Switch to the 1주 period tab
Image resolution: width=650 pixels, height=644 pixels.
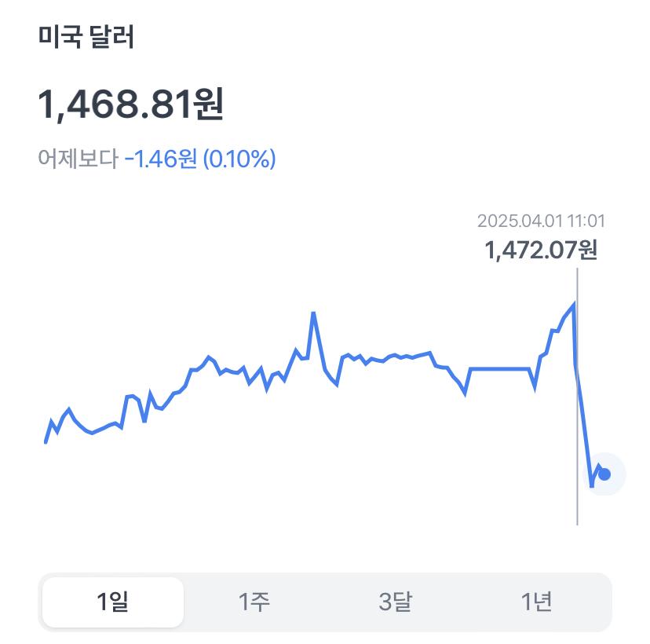[254, 602]
